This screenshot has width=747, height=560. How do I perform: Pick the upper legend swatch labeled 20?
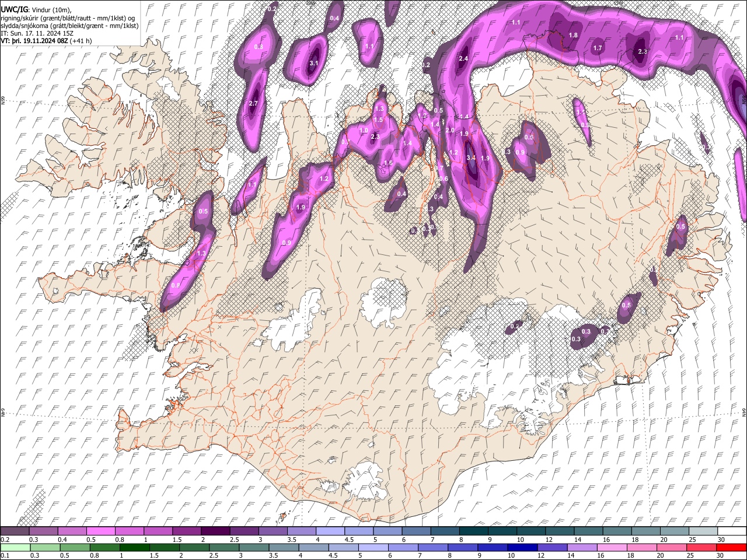pyautogui.click(x=675, y=531)
